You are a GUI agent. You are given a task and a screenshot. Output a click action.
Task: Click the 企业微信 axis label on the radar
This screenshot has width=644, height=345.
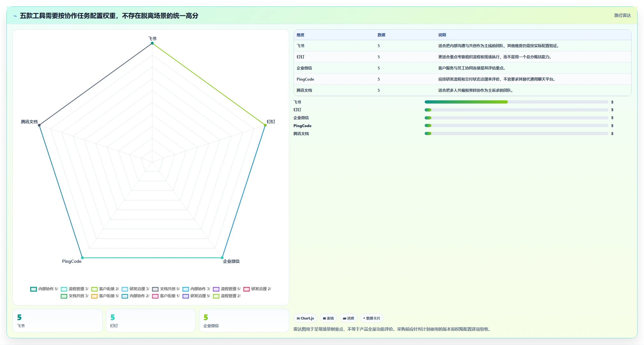tap(231, 261)
